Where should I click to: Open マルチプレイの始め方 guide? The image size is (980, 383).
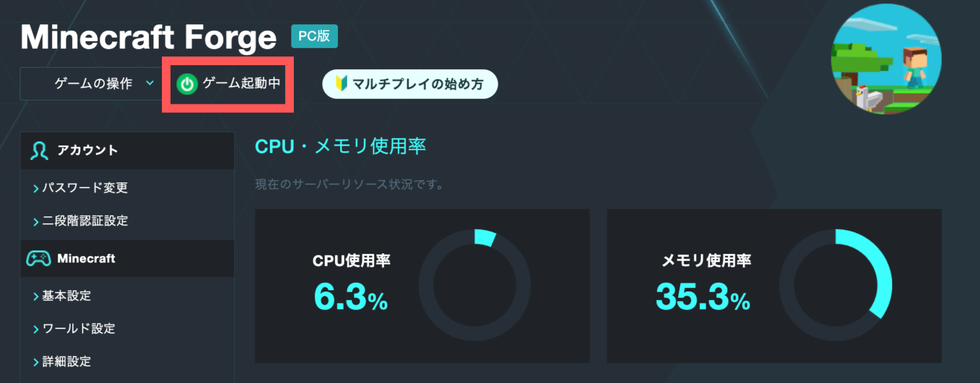410,84
